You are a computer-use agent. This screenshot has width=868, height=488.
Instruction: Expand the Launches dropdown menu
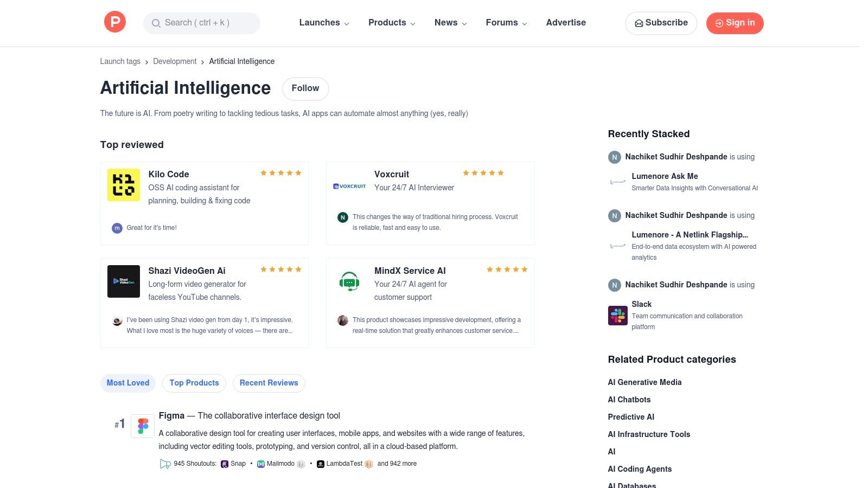pyautogui.click(x=324, y=23)
